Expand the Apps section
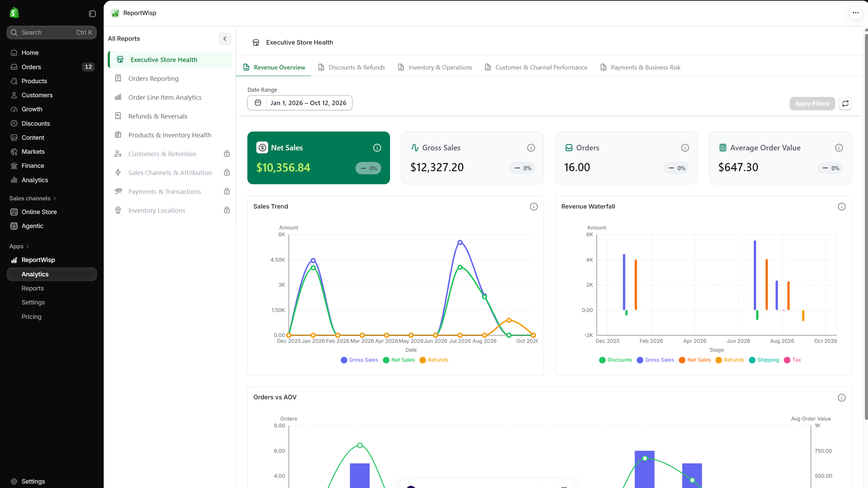 (x=19, y=246)
